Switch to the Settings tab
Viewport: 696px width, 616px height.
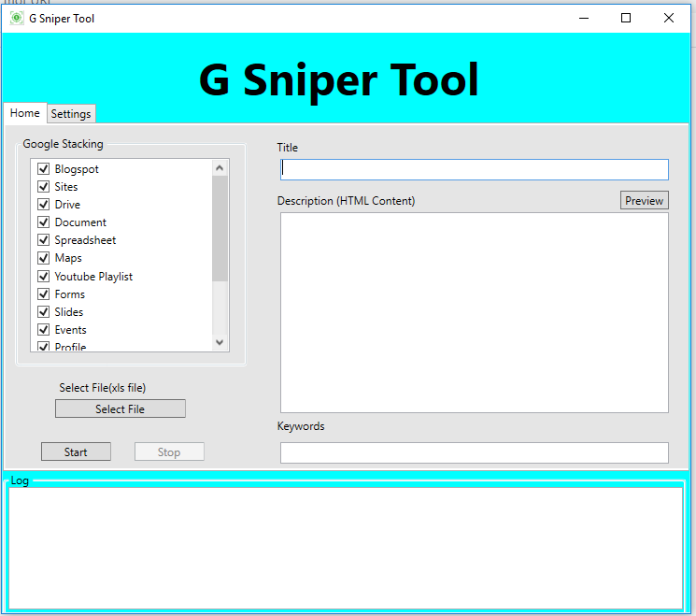pos(71,114)
